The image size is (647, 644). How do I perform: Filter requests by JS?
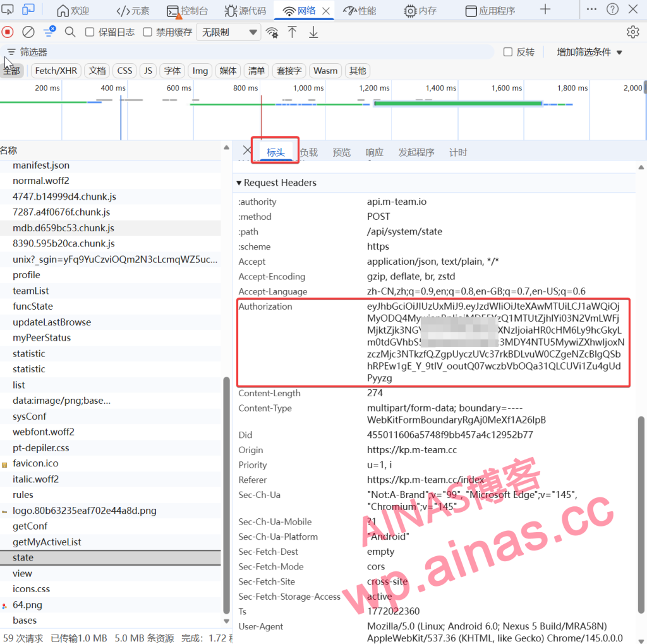pos(148,71)
